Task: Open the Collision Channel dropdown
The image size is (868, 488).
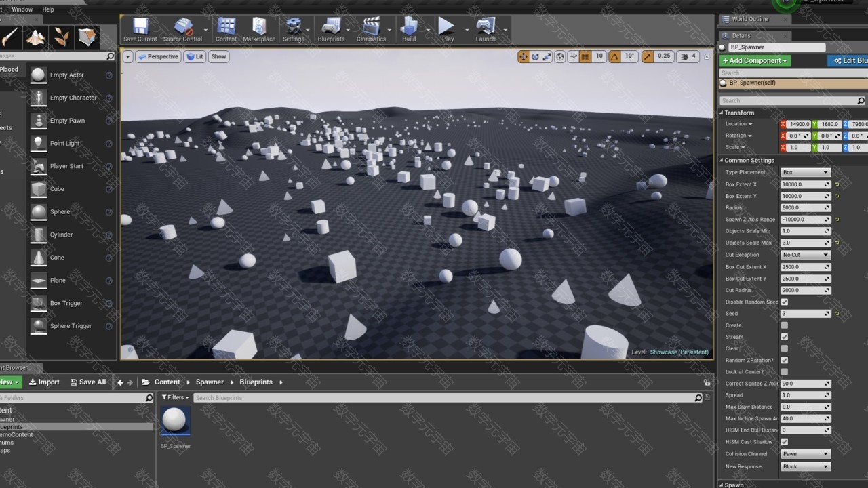Action: (806, 454)
